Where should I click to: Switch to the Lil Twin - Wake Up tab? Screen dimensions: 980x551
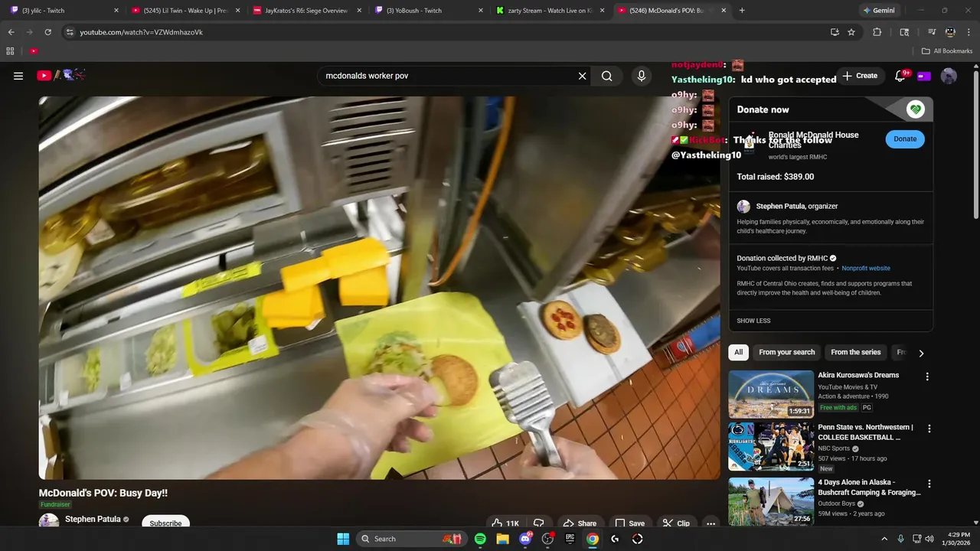tap(185, 11)
